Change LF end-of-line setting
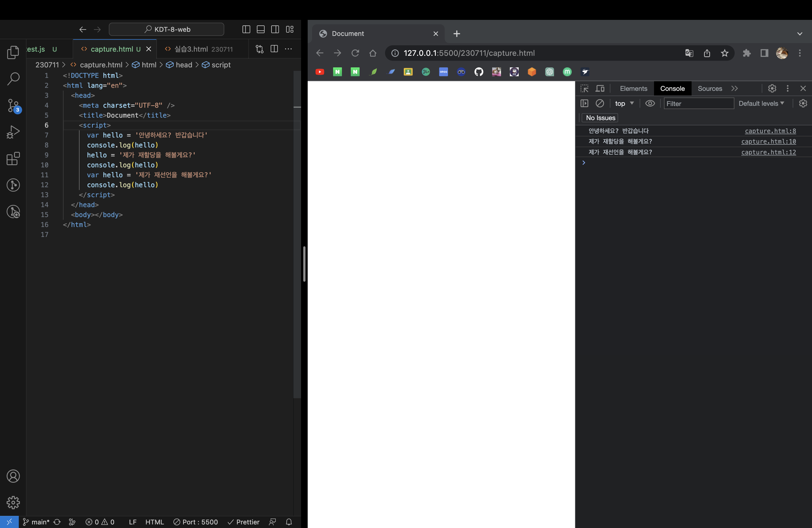The height and width of the screenshot is (528, 812). tap(133, 522)
